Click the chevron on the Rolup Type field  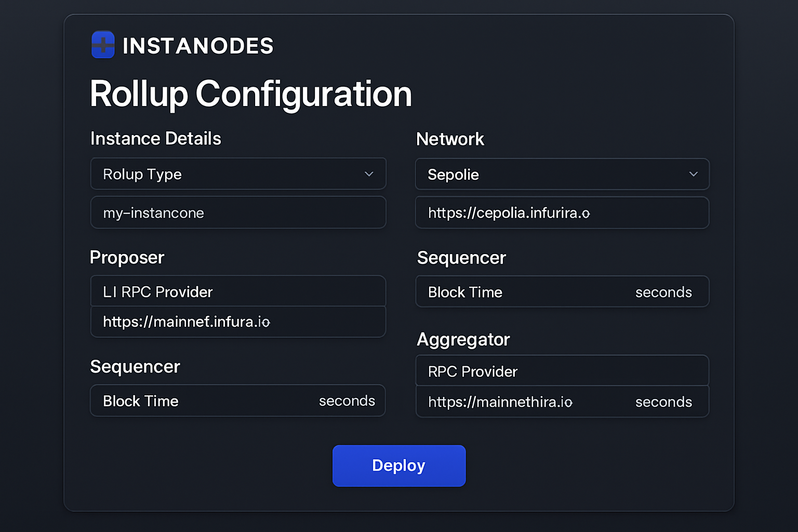(x=369, y=174)
